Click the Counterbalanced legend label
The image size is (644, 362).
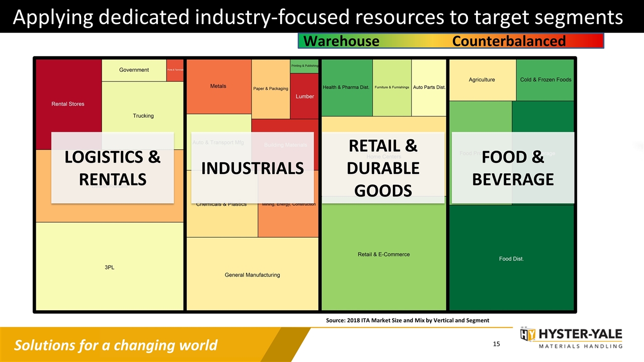point(509,41)
